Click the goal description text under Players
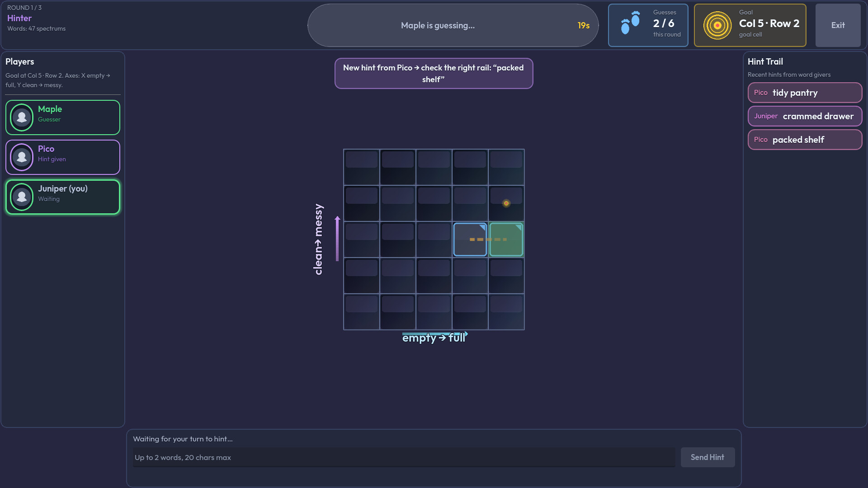The height and width of the screenshot is (488, 868). tap(58, 80)
